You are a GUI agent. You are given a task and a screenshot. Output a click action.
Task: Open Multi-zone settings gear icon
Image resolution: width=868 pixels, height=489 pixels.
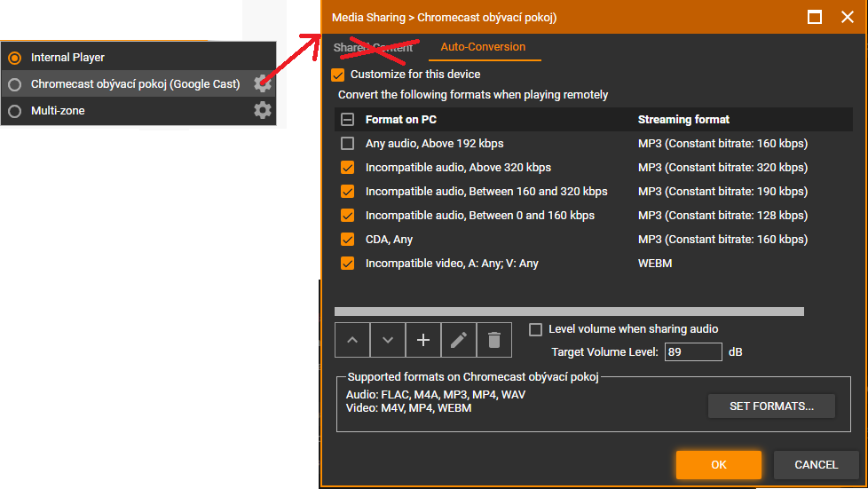pyautogui.click(x=262, y=111)
